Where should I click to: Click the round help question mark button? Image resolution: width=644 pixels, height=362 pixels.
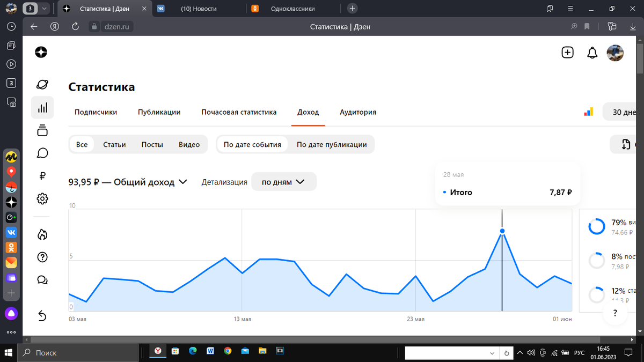pyautogui.click(x=615, y=313)
